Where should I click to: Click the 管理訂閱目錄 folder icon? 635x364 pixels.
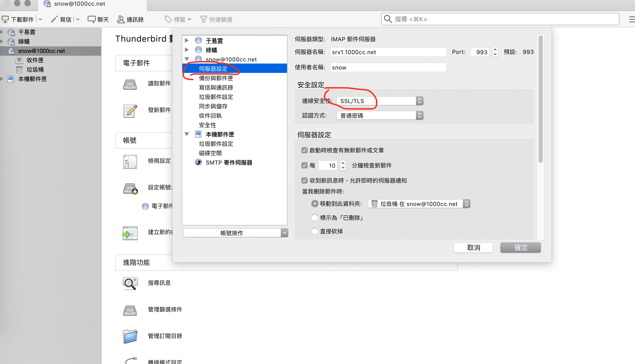click(x=130, y=337)
